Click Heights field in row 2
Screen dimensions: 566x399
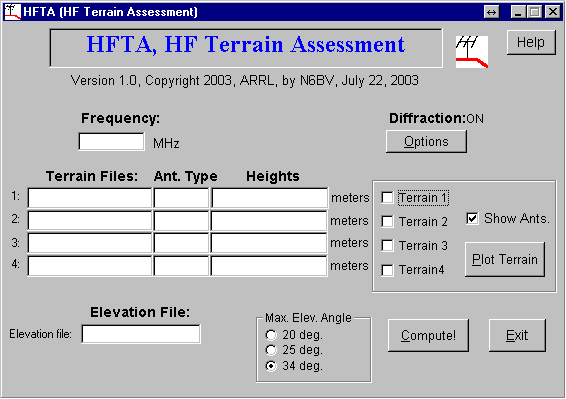269,220
